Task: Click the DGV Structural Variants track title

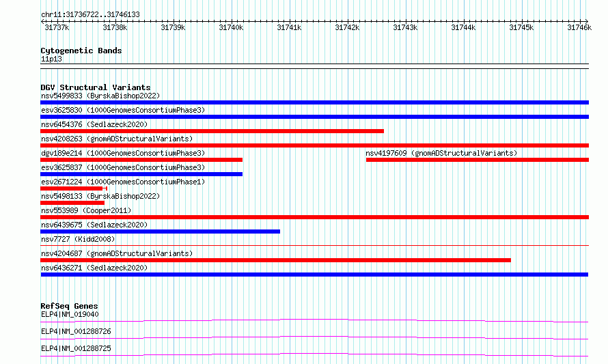Action: (96, 87)
